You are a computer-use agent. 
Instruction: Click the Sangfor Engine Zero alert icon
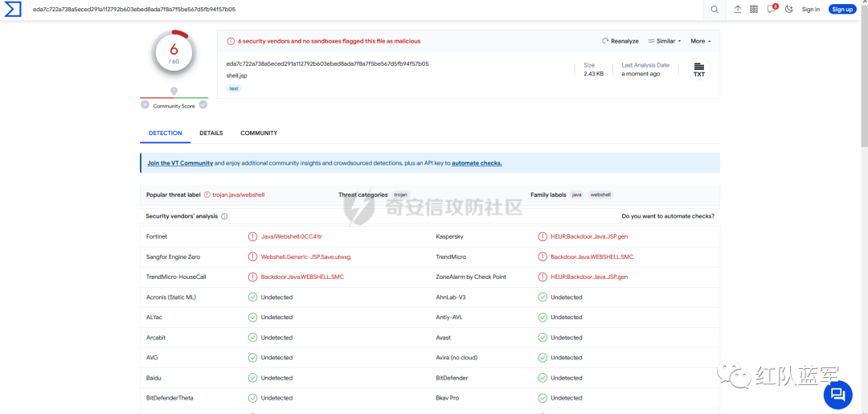pos(252,256)
